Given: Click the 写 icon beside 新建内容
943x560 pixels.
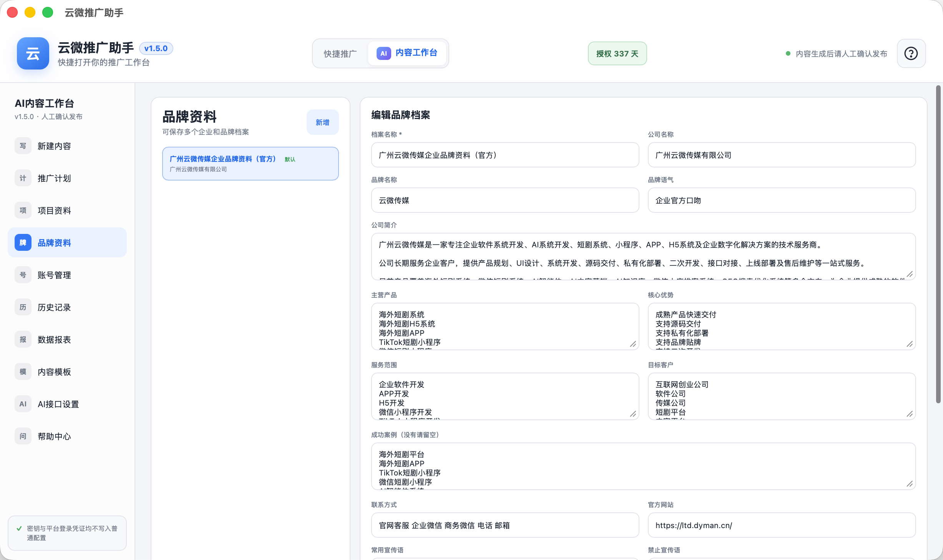Looking at the screenshot, I should [23, 146].
